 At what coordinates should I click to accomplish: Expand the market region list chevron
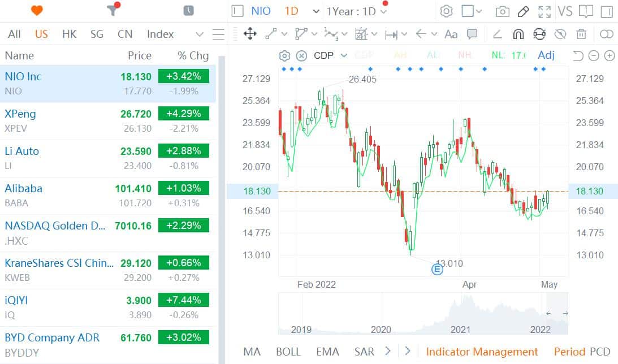click(199, 34)
